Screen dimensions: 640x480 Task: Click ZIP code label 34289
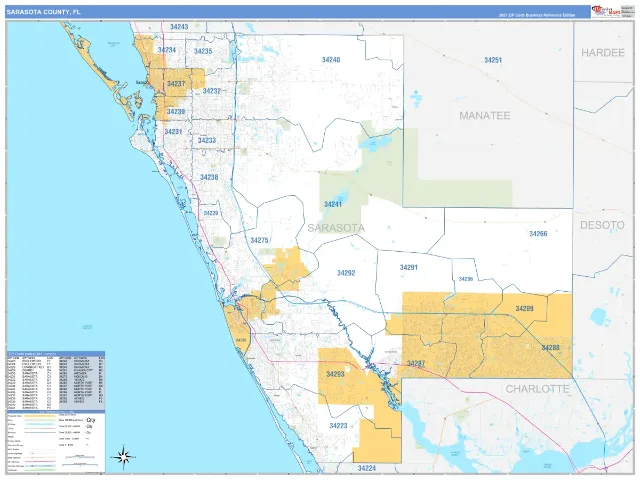pyautogui.click(x=524, y=309)
